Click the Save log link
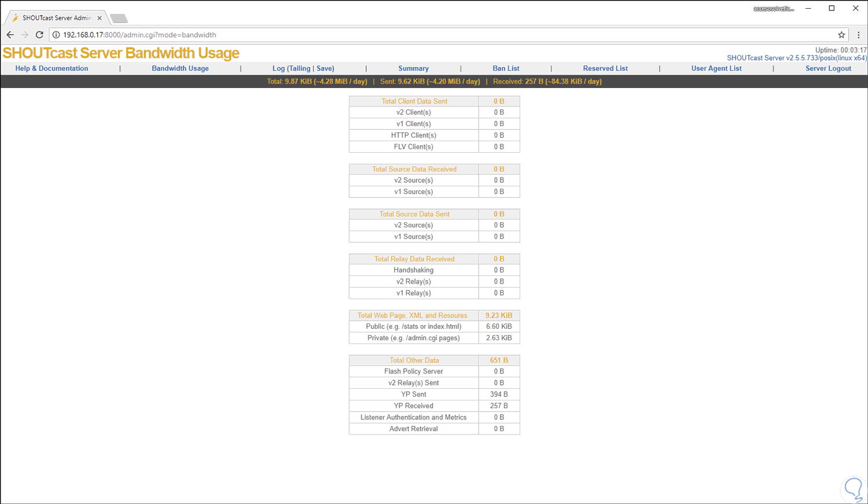 325,68
